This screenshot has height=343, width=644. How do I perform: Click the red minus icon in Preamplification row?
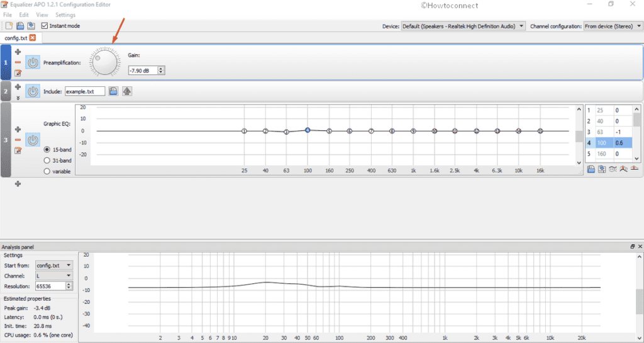pos(18,62)
